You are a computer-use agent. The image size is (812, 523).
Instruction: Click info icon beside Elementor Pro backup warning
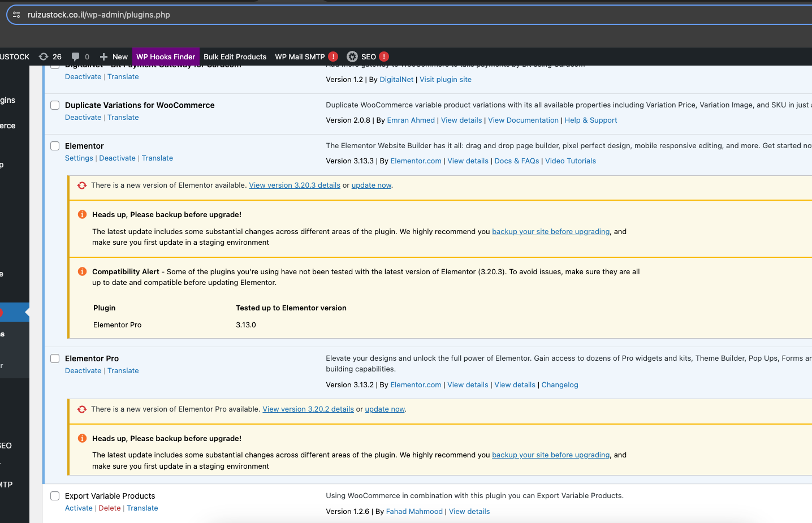[x=82, y=438]
